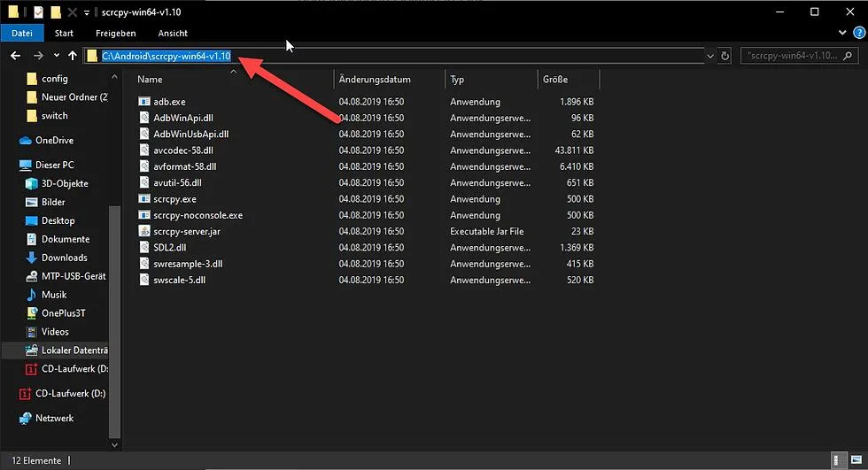Click the 43.811 KB size cell

[574, 150]
